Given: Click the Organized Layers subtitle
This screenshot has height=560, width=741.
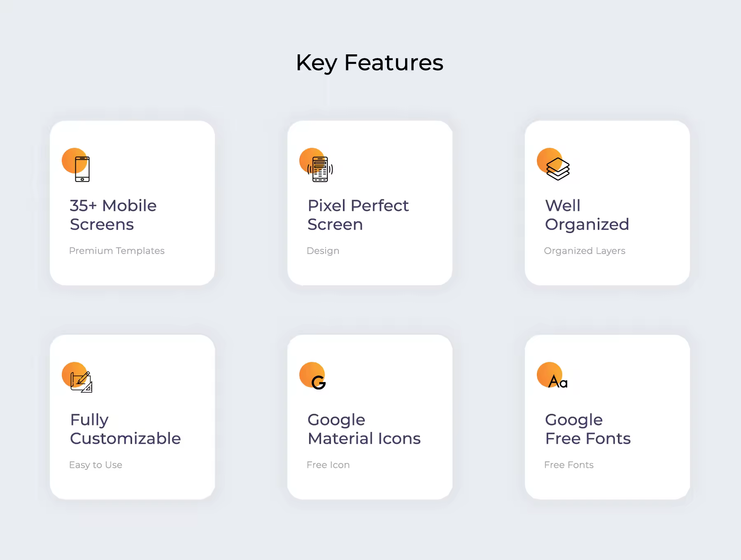Looking at the screenshot, I should click(x=585, y=251).
